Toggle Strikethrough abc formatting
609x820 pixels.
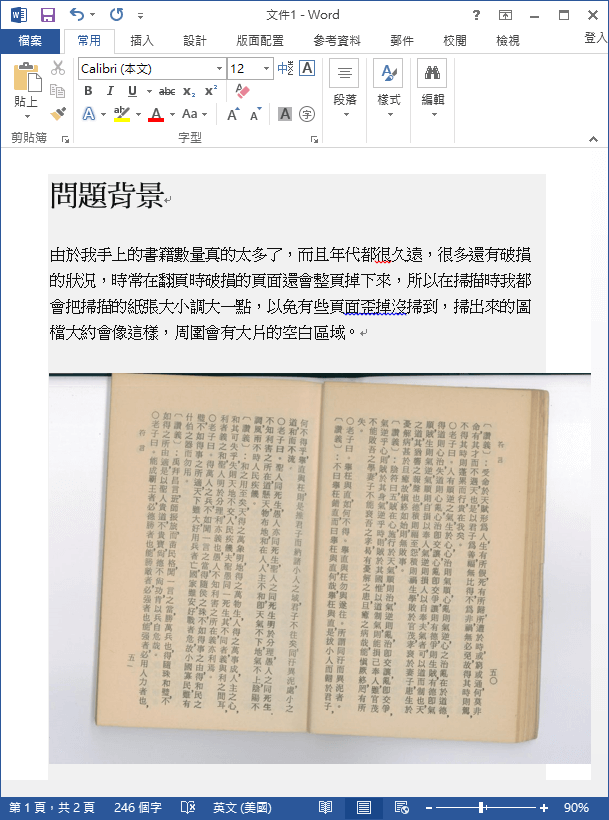click(x=167, y=92)
